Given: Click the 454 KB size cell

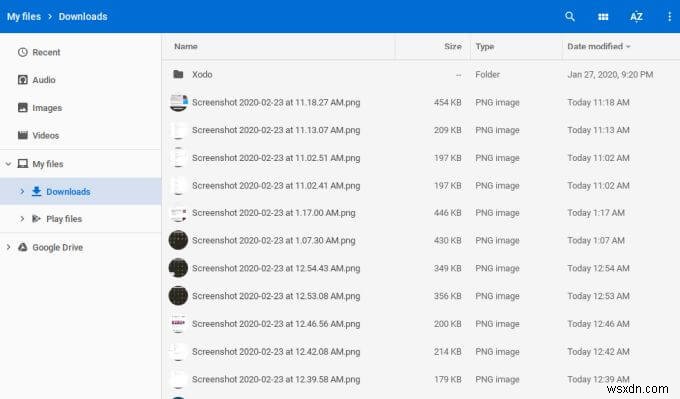Looking at the screenshot, I should 448,102.
